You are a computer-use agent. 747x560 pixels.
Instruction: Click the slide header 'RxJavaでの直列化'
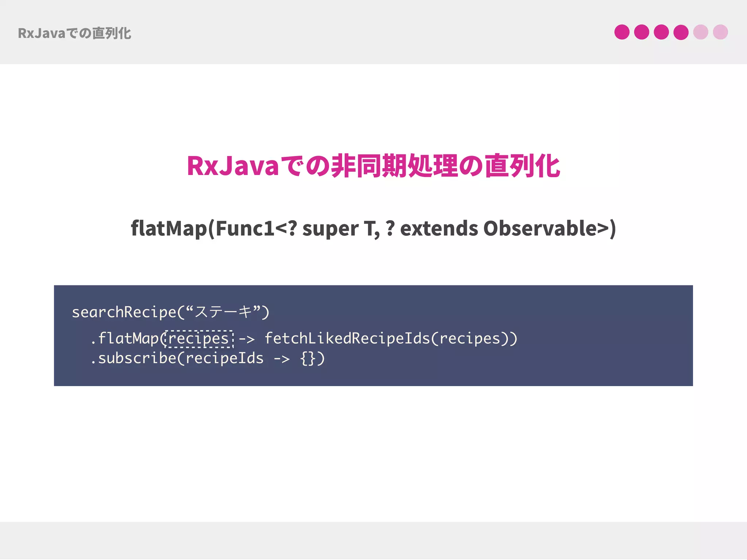[x=74, y=33]
